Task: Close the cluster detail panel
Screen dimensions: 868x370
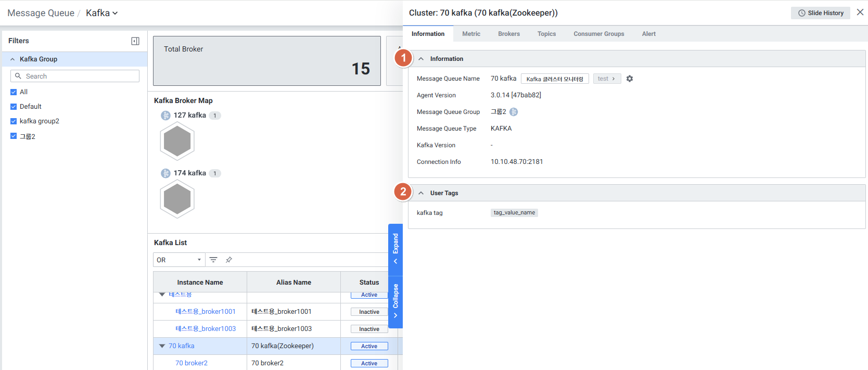Action: pyautogui.click(x=860, y=12)
